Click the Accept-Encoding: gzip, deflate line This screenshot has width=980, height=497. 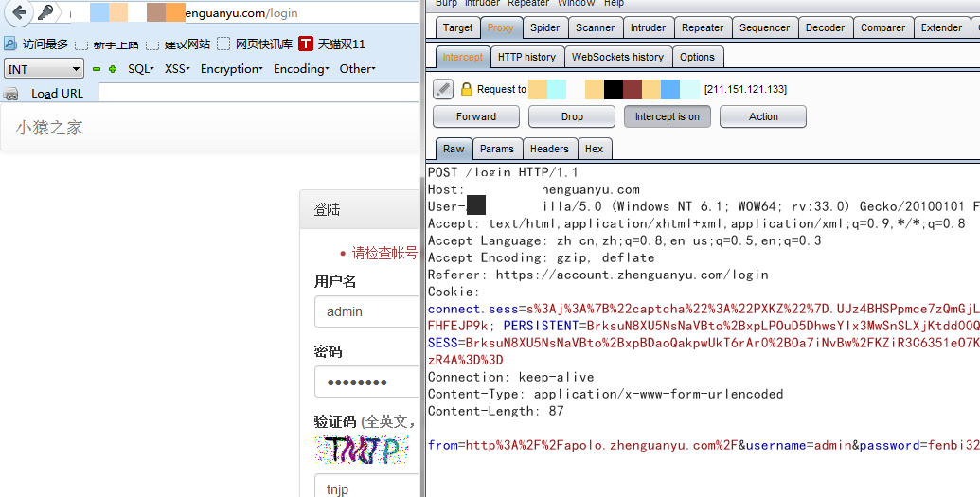[542, 257]
